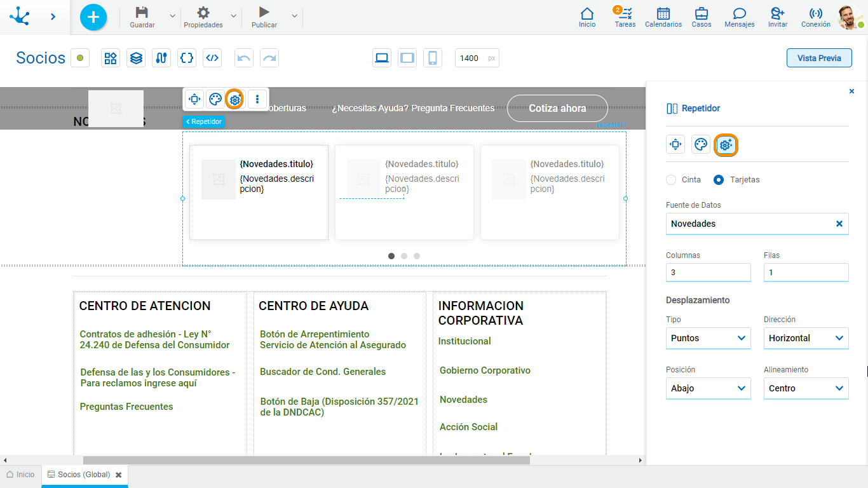Screen dimensions: 868x488
Task: Click the Filas input field
Action: 806,273
